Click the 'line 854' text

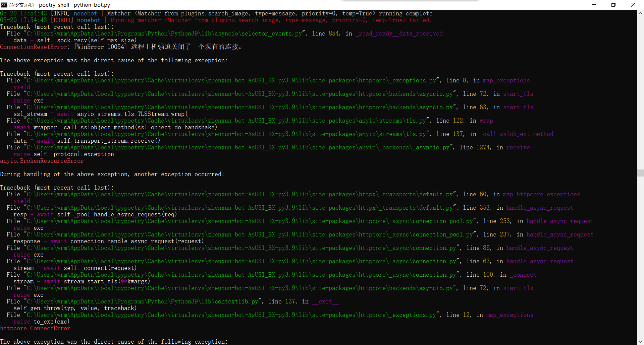(325, 33)
